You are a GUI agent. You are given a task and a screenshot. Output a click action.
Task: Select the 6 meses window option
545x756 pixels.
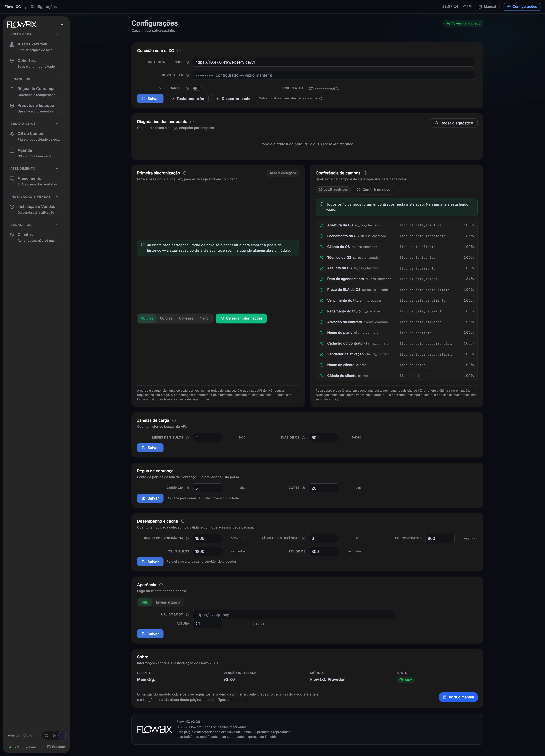click(186, 318)
